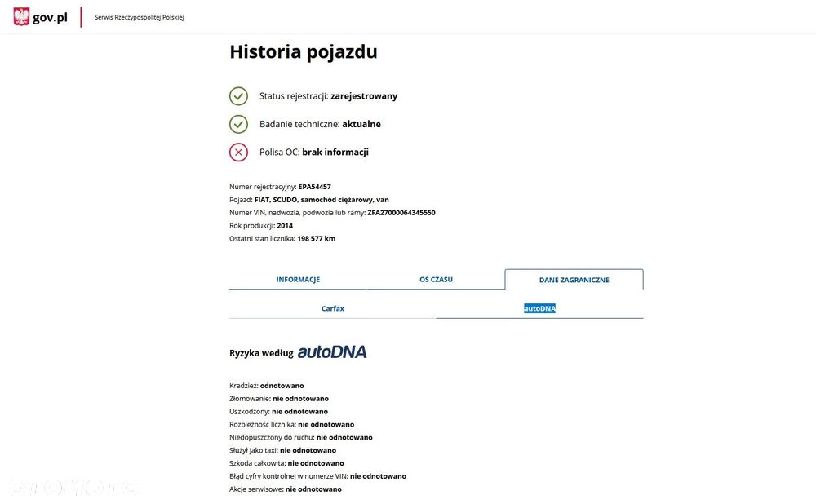Click Serwis Rzeczypospolitej Polskiej header text
The image size is (816, 504).
point(139,17)
